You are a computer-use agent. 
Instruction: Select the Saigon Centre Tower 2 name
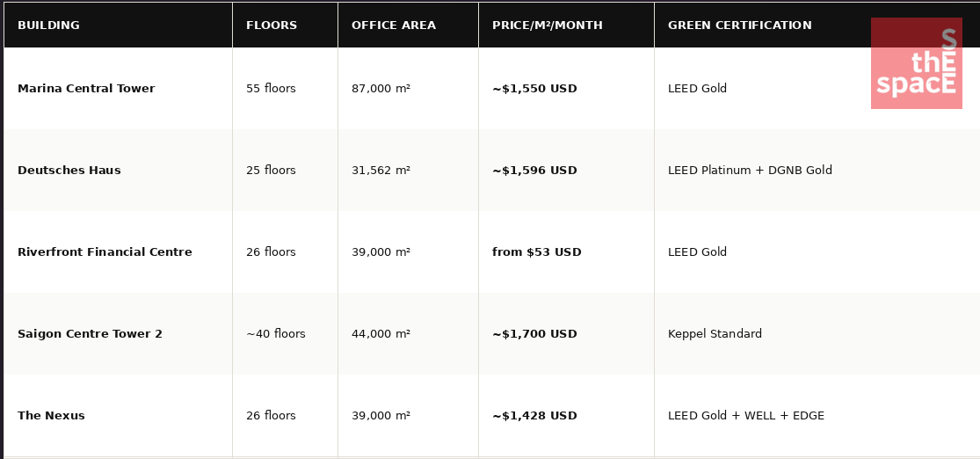[90, 334]
